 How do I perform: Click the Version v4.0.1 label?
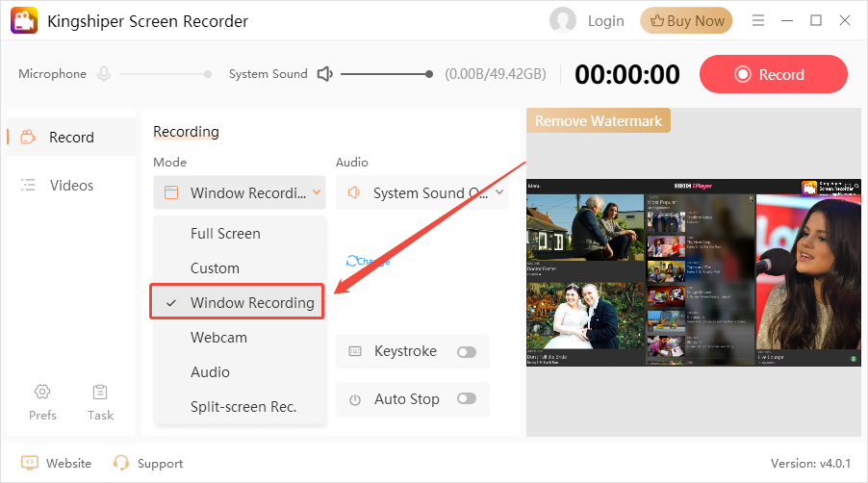click(x=810, y=463)
